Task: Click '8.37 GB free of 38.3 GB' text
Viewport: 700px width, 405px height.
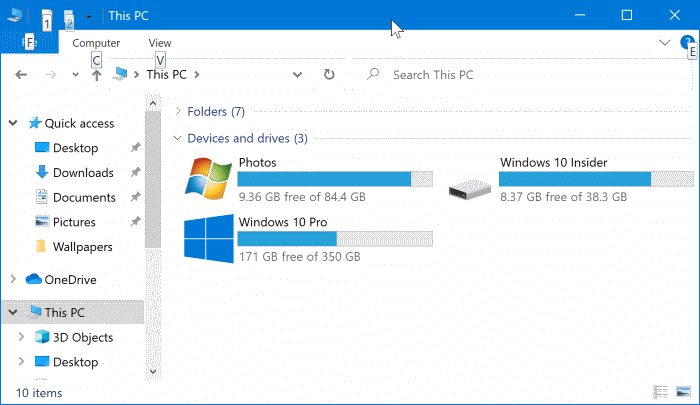Action: 563,197
